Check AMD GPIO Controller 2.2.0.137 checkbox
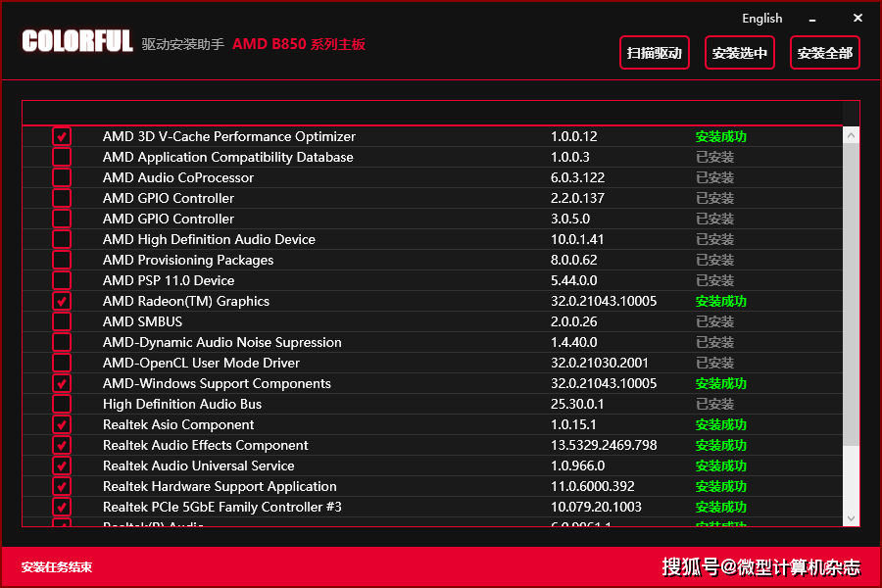Screen dimensions: 882x588 62,198
